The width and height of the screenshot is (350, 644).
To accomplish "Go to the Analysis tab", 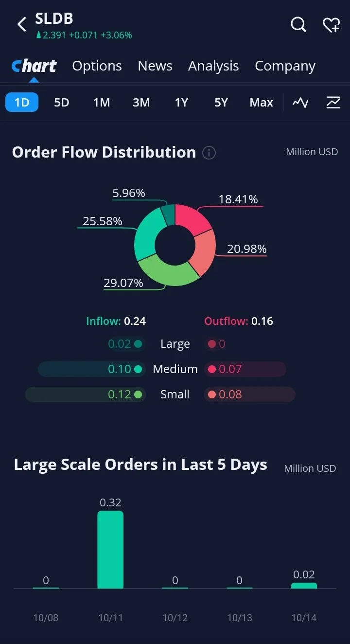I will (x=213, y=66).
